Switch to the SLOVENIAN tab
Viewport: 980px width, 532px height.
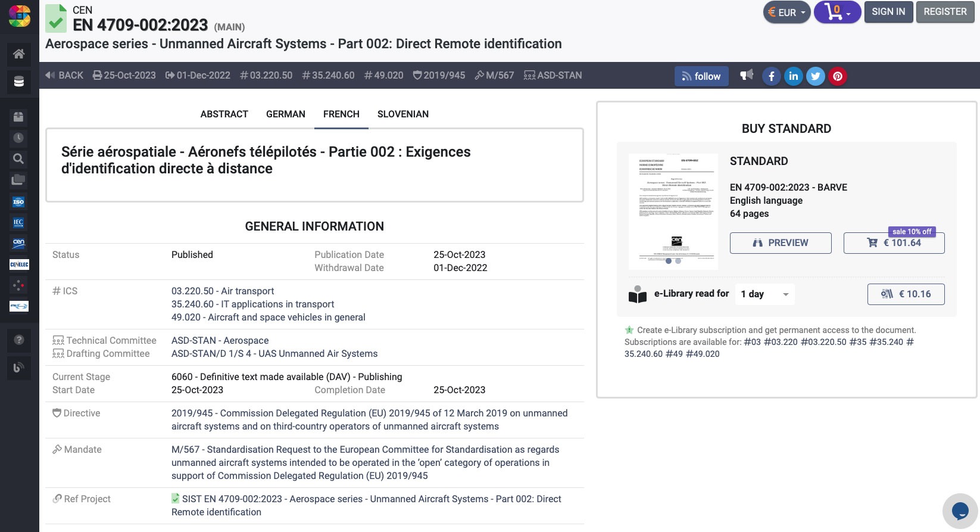pos(403,114)
